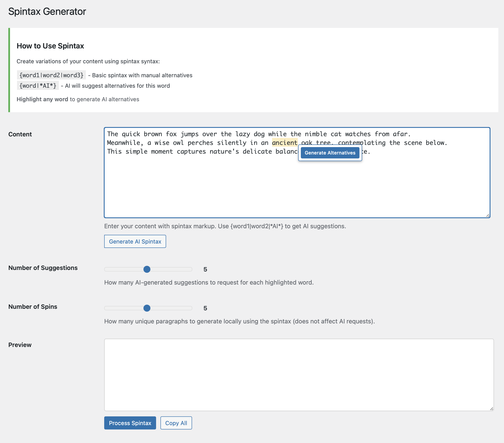The image size is (504, 443).
Task: Click the Spintax Generator page heading
Action: 47,11
